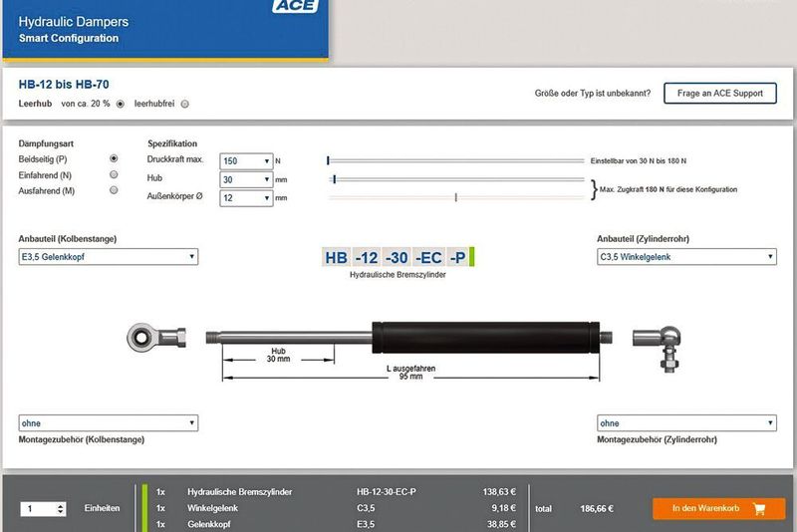Click the text 'Einstellbar von 30 N bis 180 N'
Screen dimensions: 797x532
pos(639,161)
